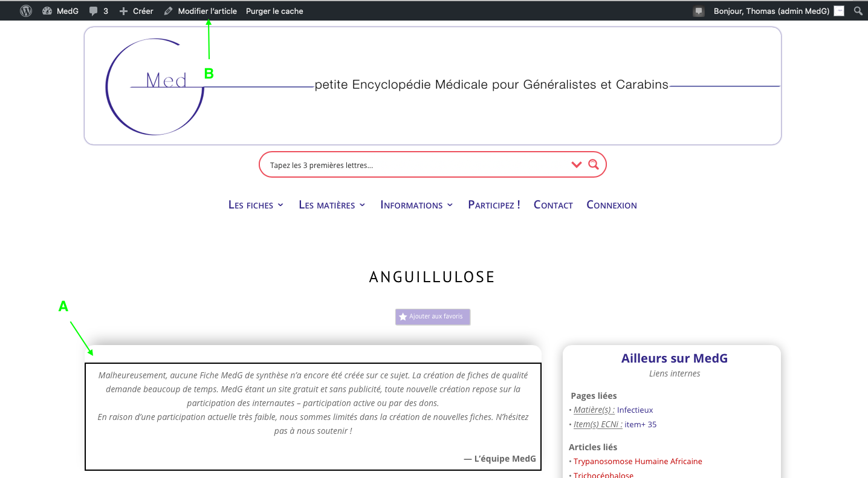Click the Pages liées label
Viewport: 868px width, 478px height.
tap(594, 396)
